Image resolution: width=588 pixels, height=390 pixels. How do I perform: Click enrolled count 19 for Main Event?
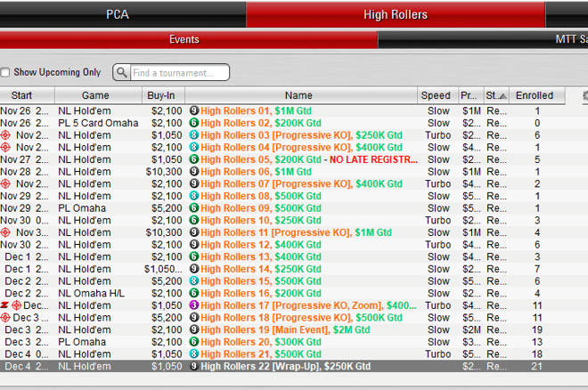[x=537, y=329]
